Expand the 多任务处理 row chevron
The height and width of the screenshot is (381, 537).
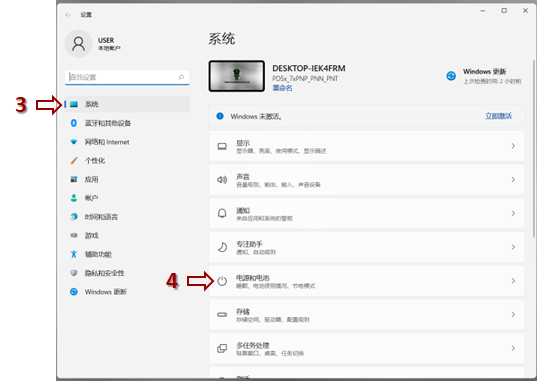pos(513,348)
